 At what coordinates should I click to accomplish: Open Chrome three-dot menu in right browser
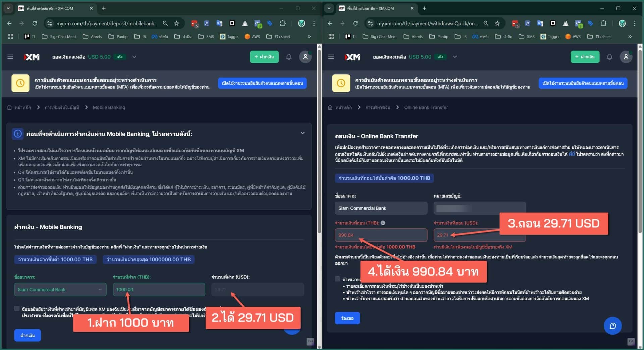click(x=635, y=23)
